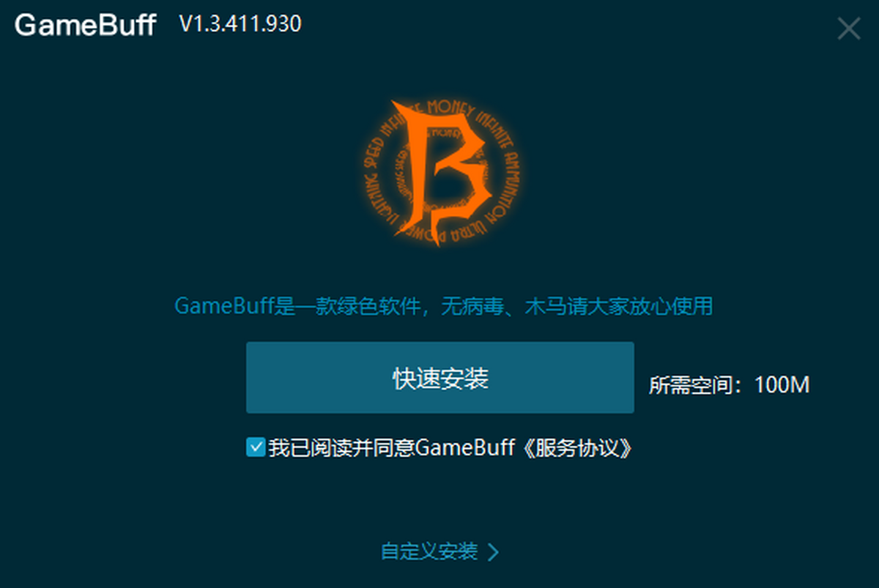Click the 100M space requirement value

pos(782,385)
